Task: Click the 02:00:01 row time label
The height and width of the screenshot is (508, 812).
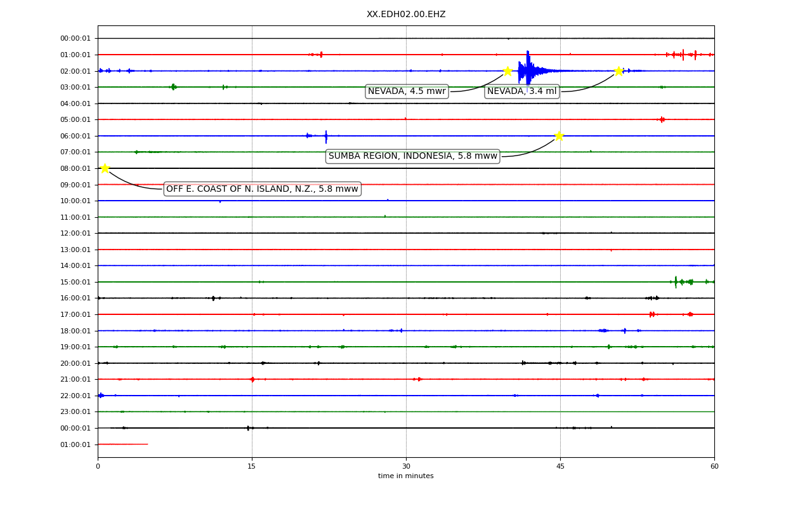Action: (75, 71)
